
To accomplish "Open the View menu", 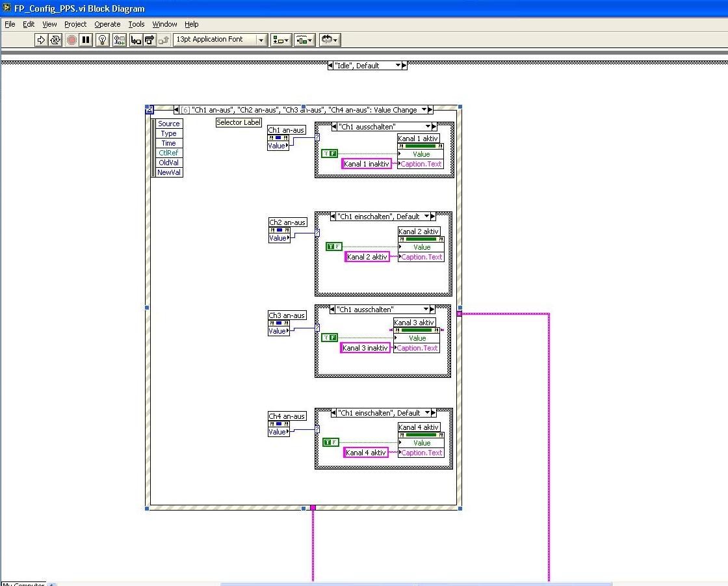I will click(x=49, y=24).
